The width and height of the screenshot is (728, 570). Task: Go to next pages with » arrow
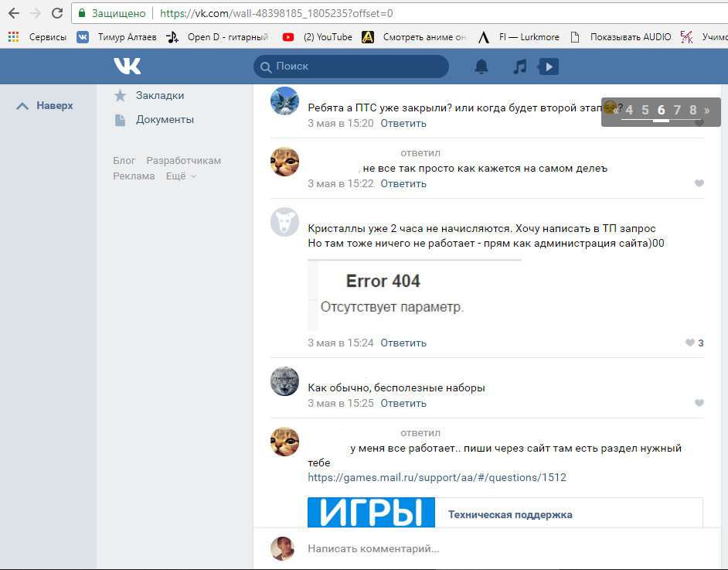pyautogui.click(x=707, y=110)
